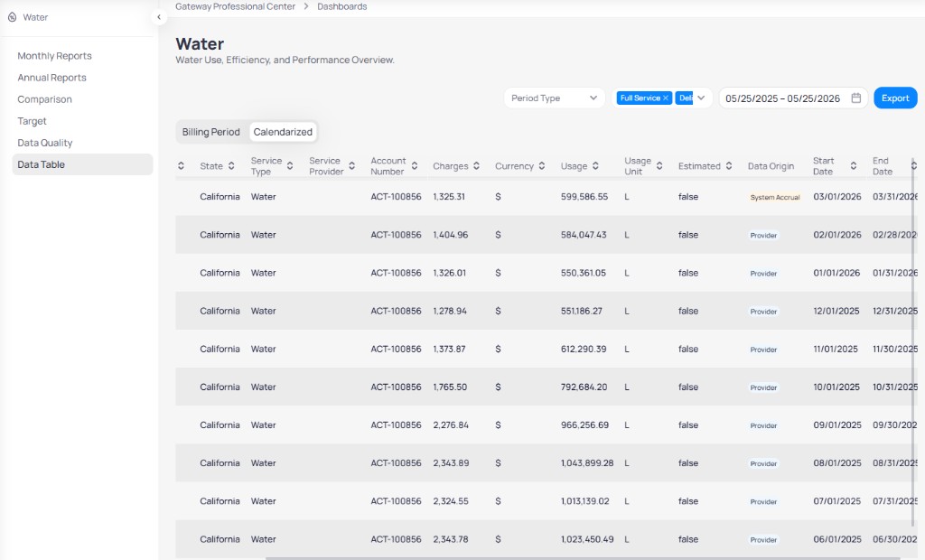Sort by Currency column arrows
The height and width of the screenshot is (560, 925).
coord(542,166)
